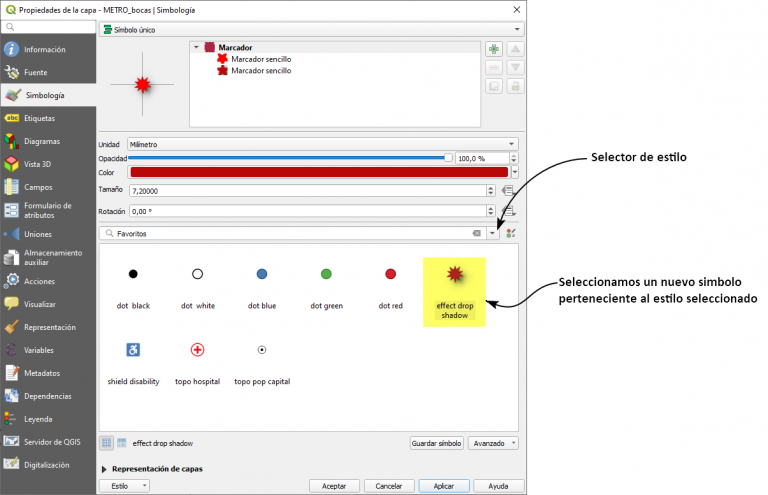Clear the Favoritos search filter
The height and width of the screenshot is (495, 768).
point(477,233)
